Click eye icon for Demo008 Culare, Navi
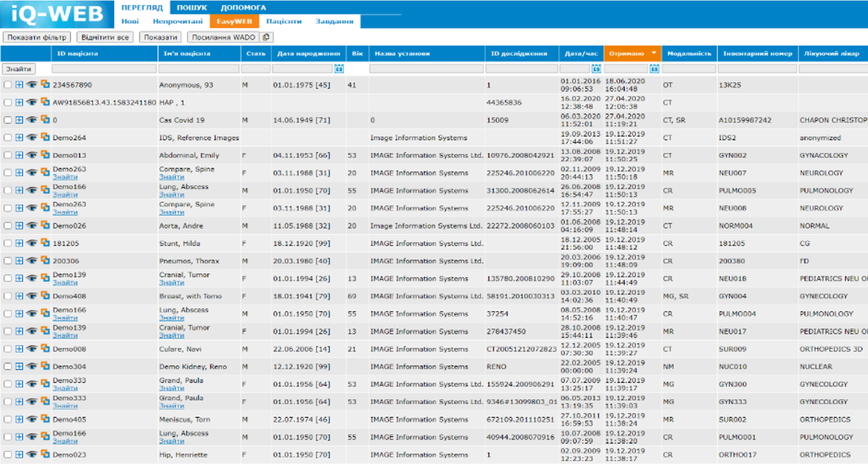The width and height of the screenshot is (868, 464). pos(32,349)
